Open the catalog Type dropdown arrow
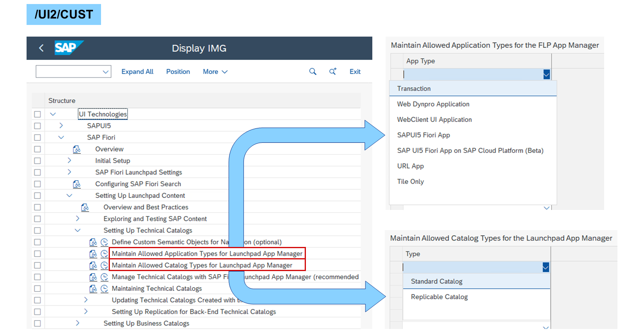Viewport: 644px width, 333px height. click(x=546, y=267)
